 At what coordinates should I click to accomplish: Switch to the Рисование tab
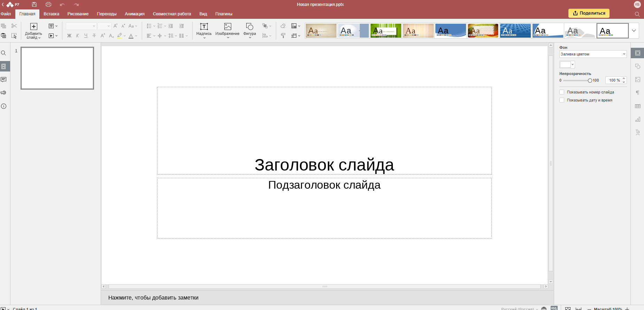click(x=78, y=14)
